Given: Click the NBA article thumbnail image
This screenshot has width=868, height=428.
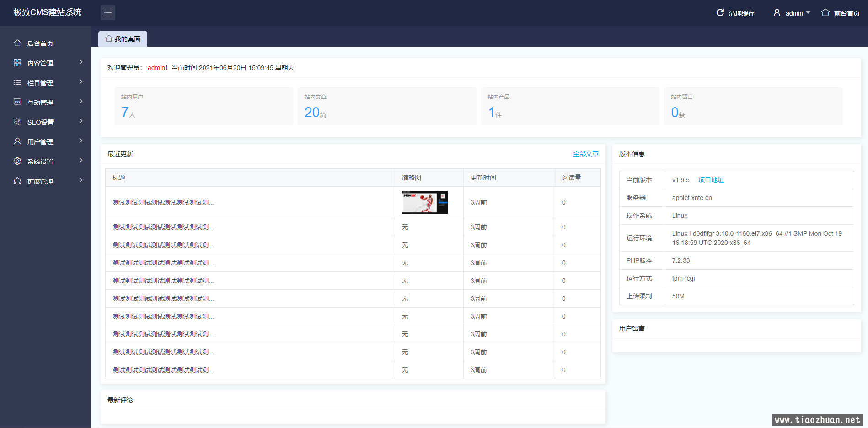Looking at the screenshot, I should point(425,202).
